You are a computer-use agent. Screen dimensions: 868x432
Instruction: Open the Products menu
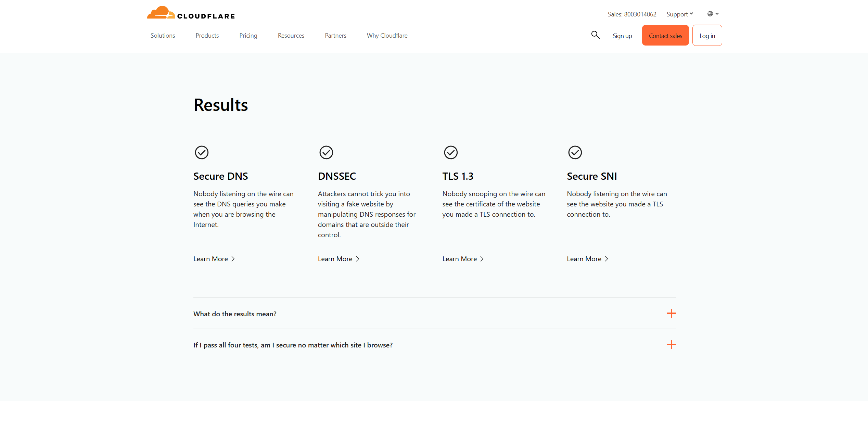207,36
